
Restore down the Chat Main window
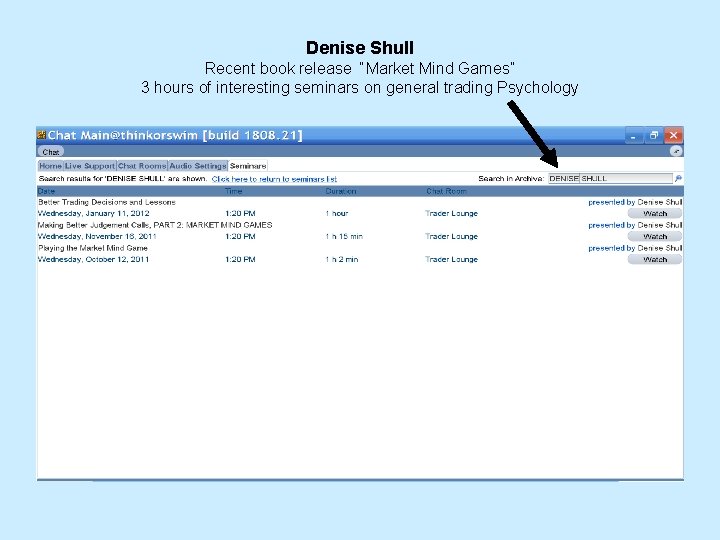(653, 135)
